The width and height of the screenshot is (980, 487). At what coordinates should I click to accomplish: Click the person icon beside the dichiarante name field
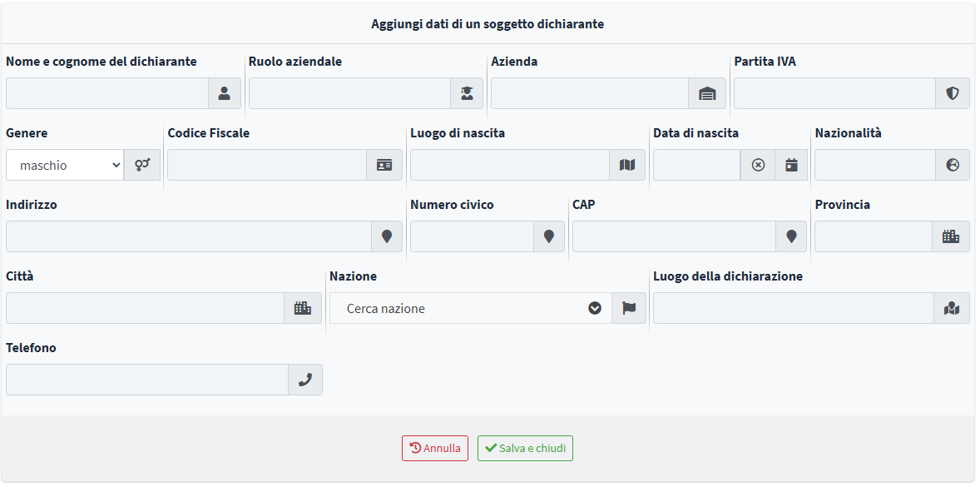click(225, 94)
